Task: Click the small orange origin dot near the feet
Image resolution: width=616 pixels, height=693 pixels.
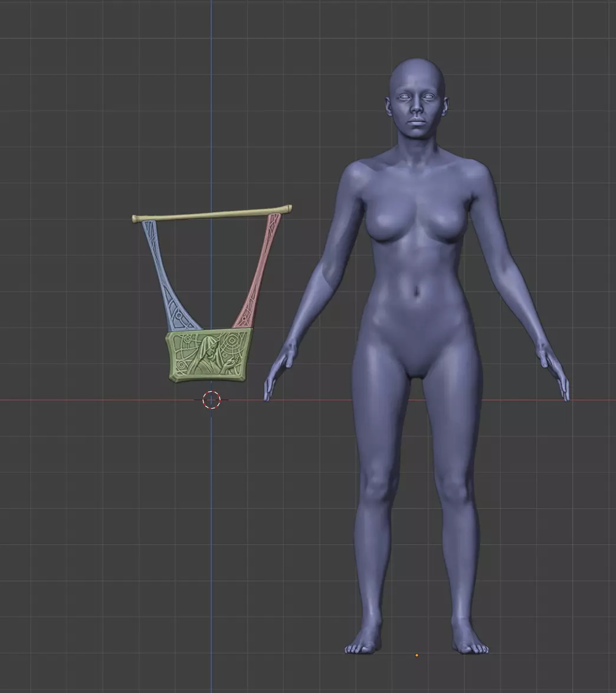Action: (417, 655)
